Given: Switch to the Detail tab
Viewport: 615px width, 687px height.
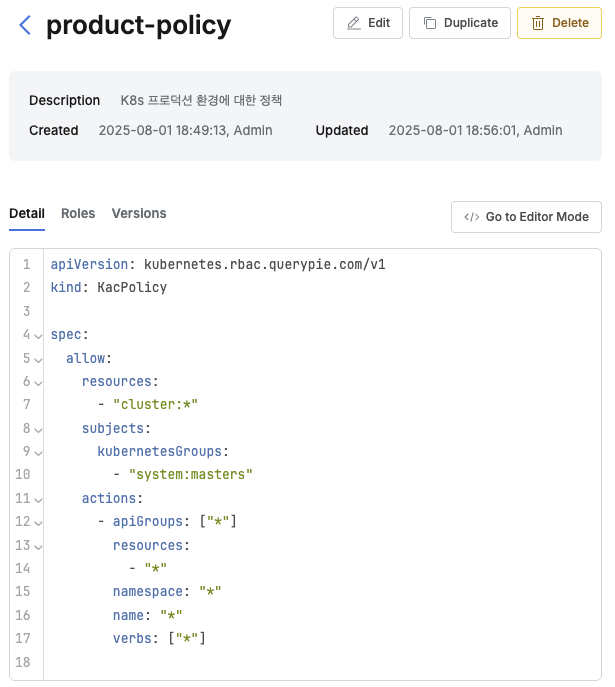Looking at the screenshot, I should click(27, 213).
